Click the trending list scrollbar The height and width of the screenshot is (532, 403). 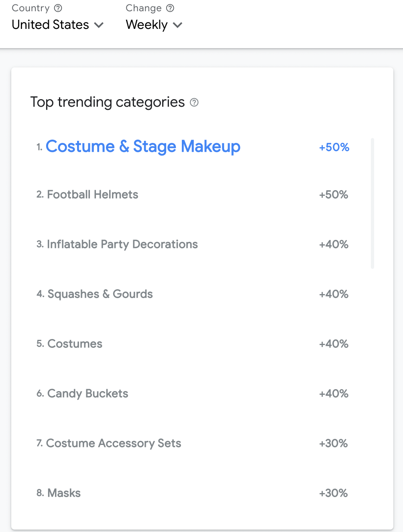tap(372, 203)
